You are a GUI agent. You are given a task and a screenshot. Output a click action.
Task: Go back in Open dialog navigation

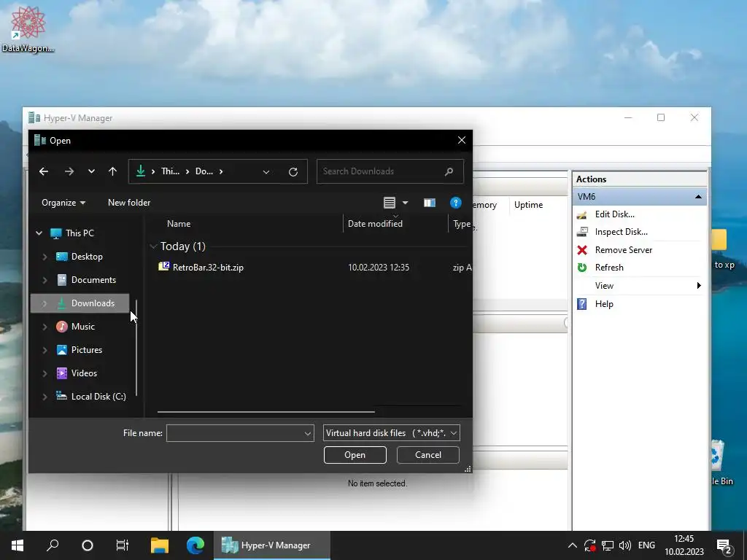pos(44,171)
